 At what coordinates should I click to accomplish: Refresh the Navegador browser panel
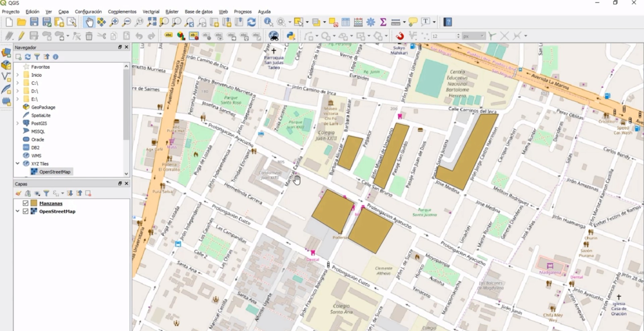pyautogui.click(x=28, y=57)
